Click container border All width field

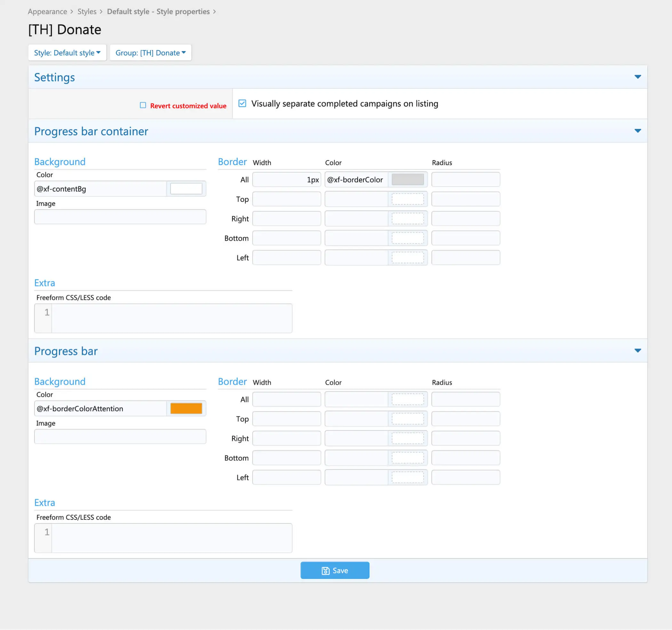[286, 179]
